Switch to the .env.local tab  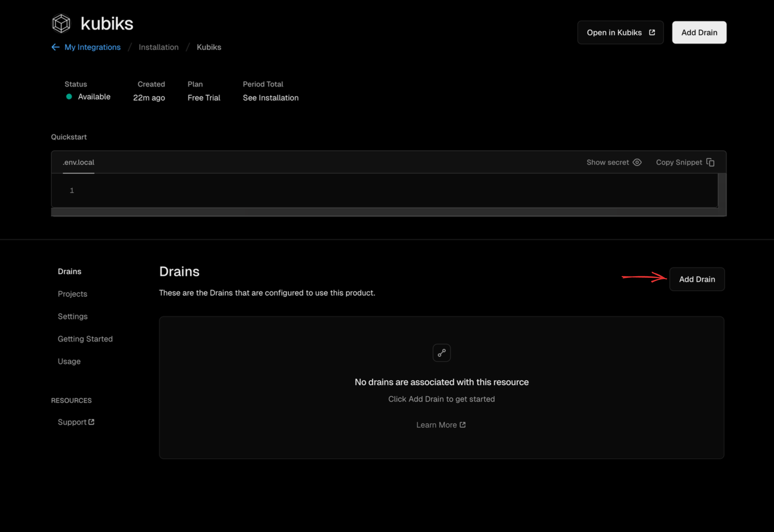(79, 162)
